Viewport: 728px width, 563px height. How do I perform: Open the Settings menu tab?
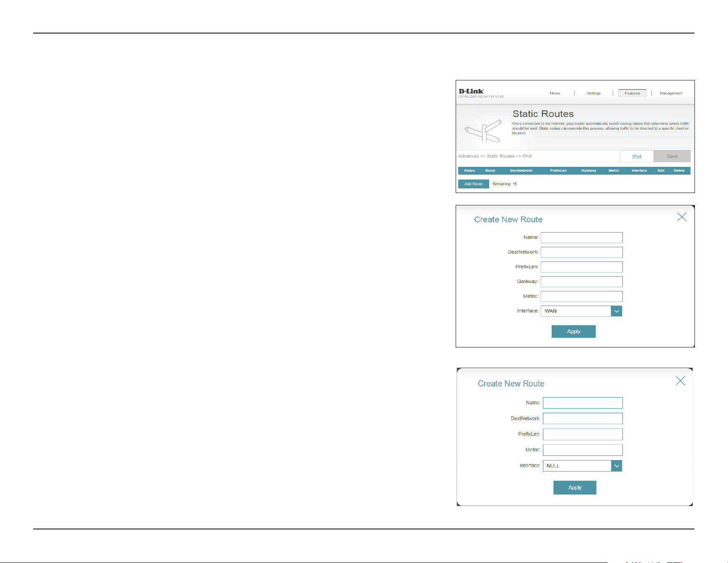pyautogui.click(x=593, y=93)
